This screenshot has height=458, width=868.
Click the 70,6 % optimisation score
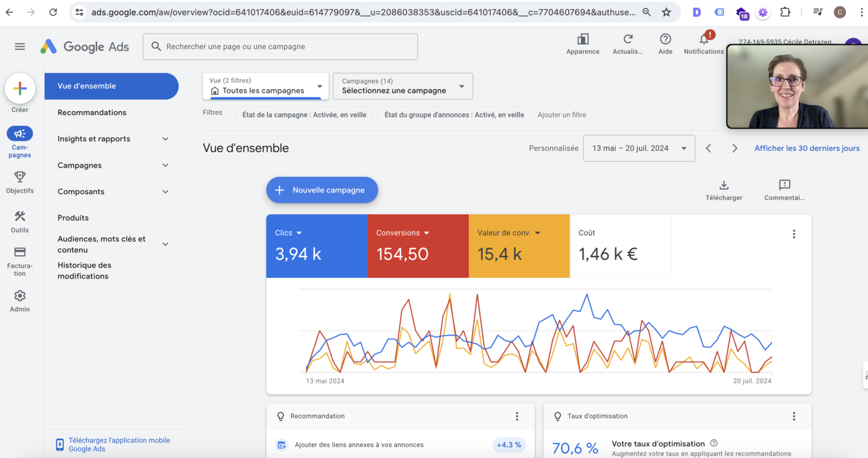[575, 448]
